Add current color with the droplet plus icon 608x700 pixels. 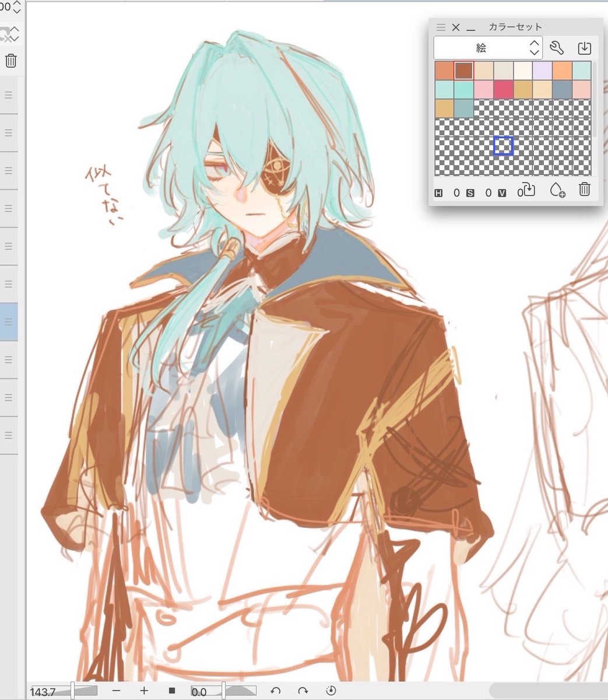[x=557, y=190]
